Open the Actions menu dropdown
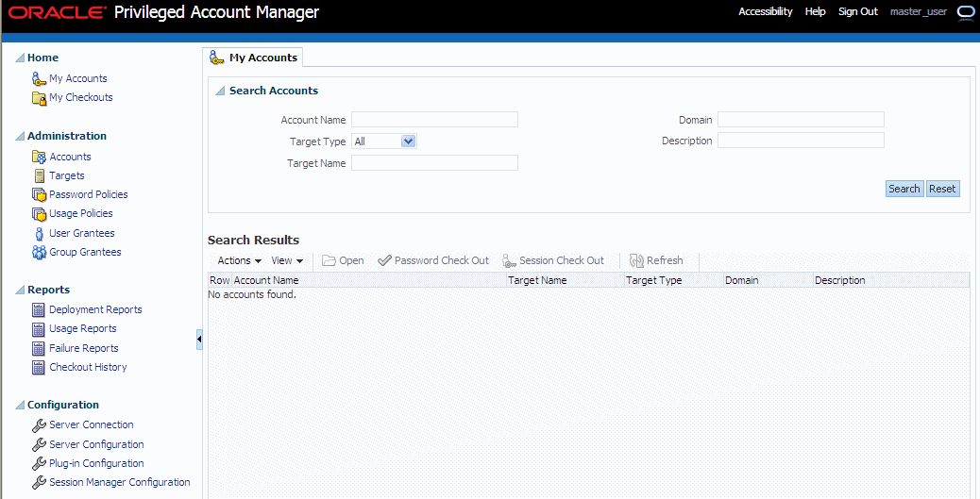Viewport: 980px width, 499px height. [240, 260]
